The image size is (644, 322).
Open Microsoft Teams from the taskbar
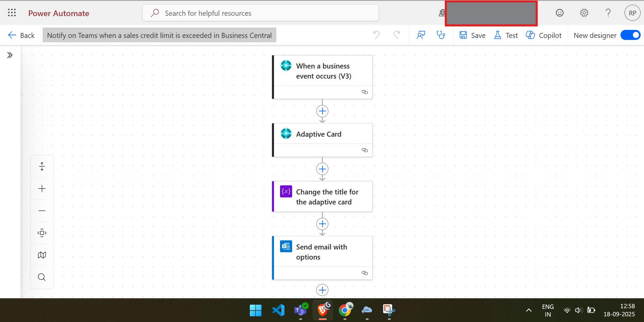pyautogui.click(x=301, y=310)
